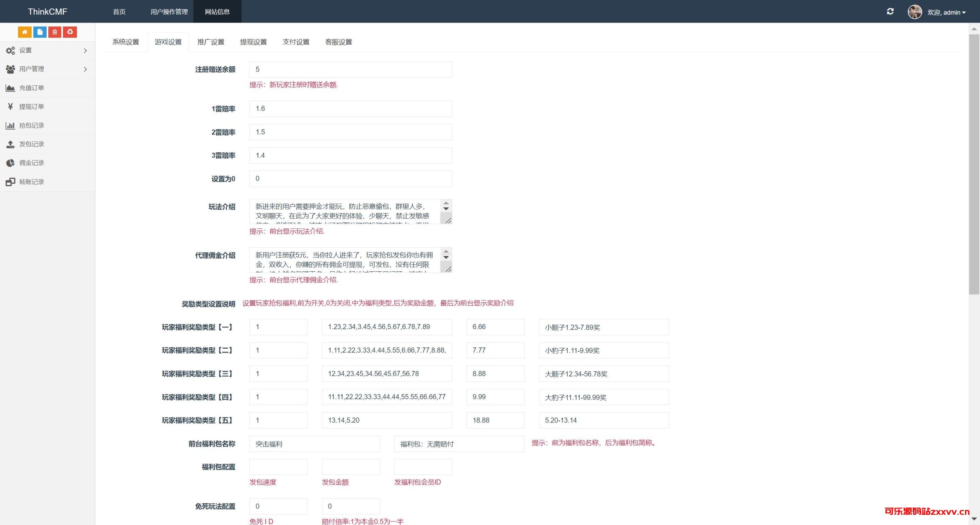The image size is (980, 525).
Task: Click the blue document shortcut icon
Action: [x=40, y=32]
